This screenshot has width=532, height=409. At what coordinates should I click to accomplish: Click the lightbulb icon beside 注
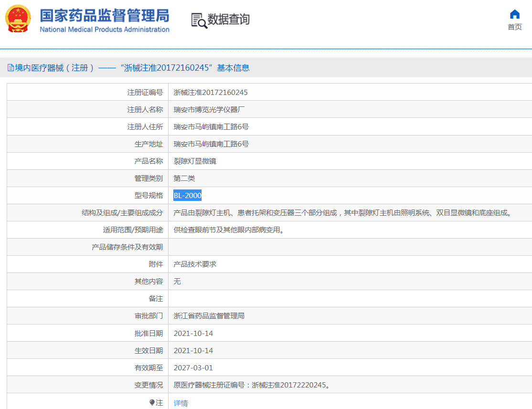point(152,402)
